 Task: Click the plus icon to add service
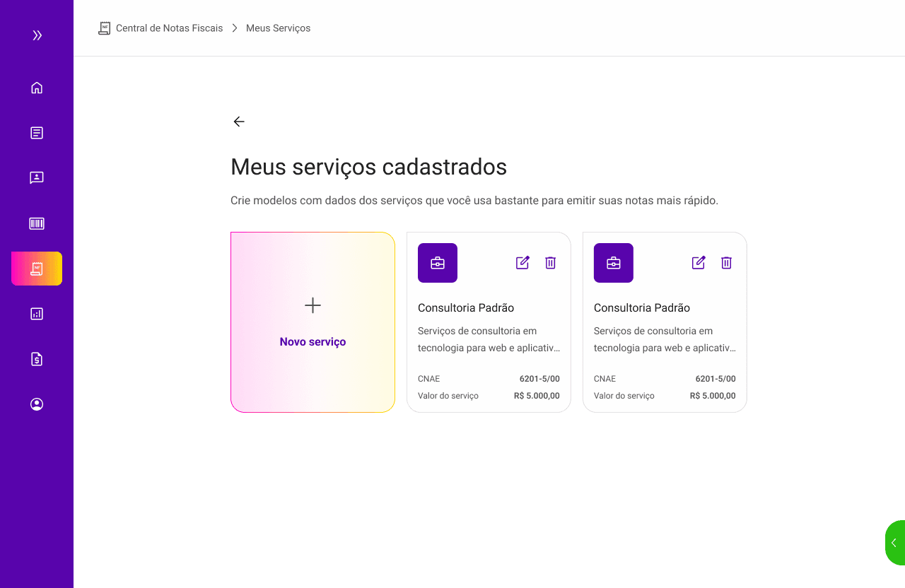pyautogui.click(x=313, y=305)
